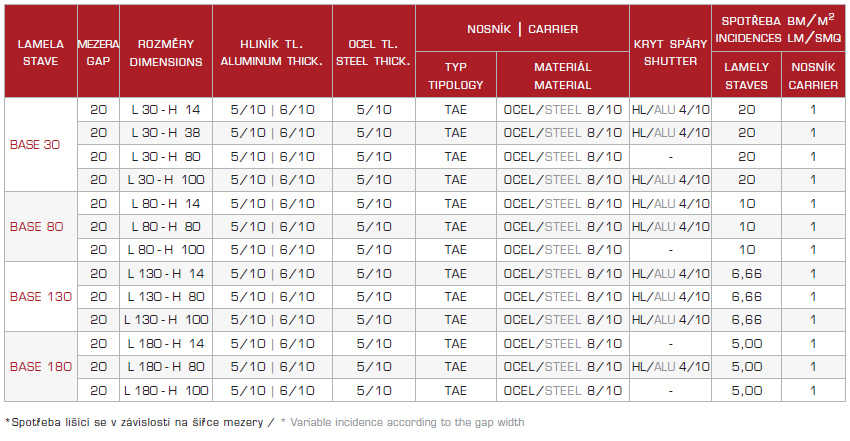Select the L 30 - H 14 dimension cell

[166, 109]
